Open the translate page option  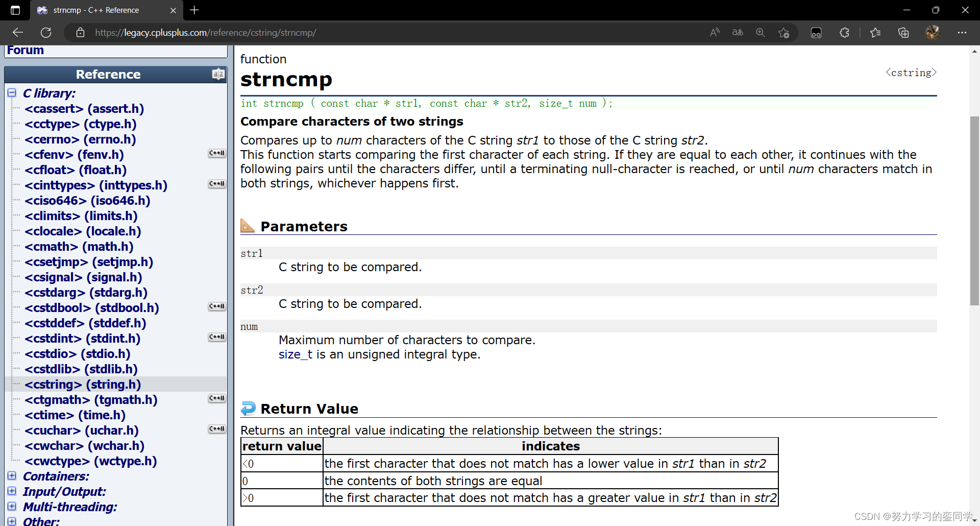tap(738, 33)
